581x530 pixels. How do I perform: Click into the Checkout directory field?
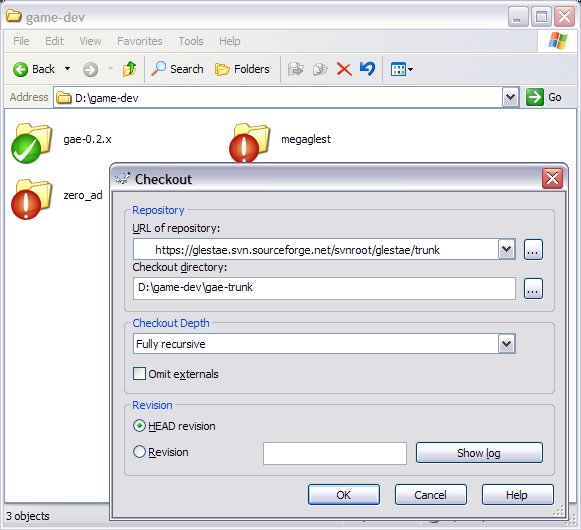tap(324, 288)
